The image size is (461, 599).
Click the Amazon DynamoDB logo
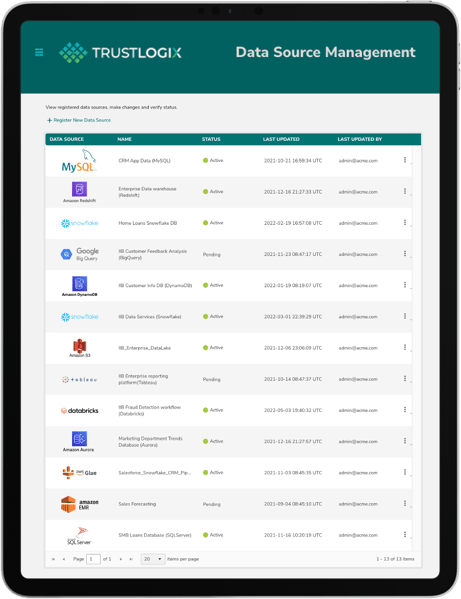pyautogui.click(x=79, y=286)
